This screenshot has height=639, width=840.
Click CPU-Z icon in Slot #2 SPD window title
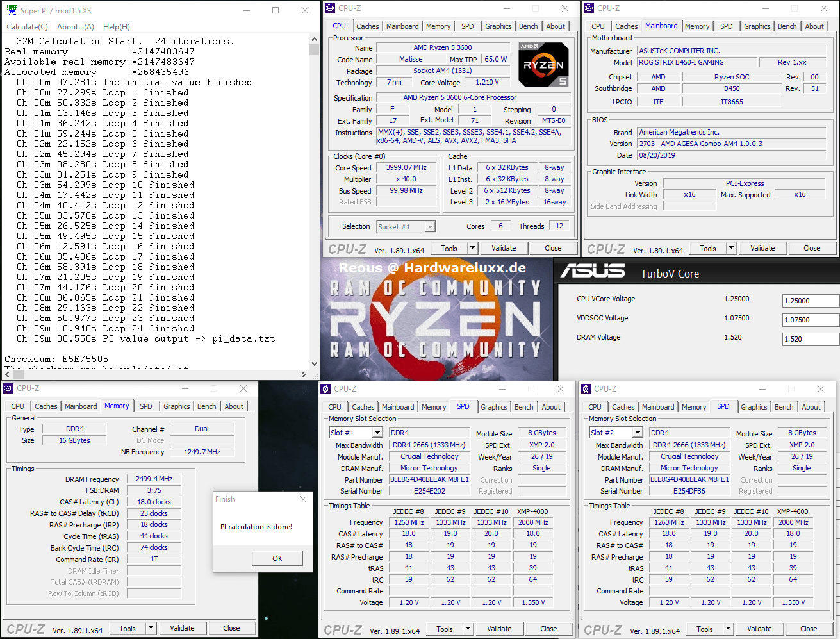point(586,389)
